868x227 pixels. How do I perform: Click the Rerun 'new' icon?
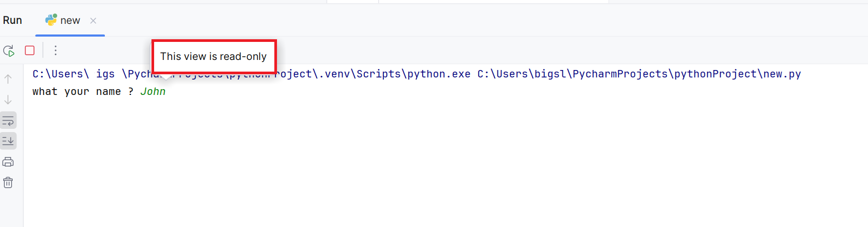pyautogui.click(x=8, y=50)
